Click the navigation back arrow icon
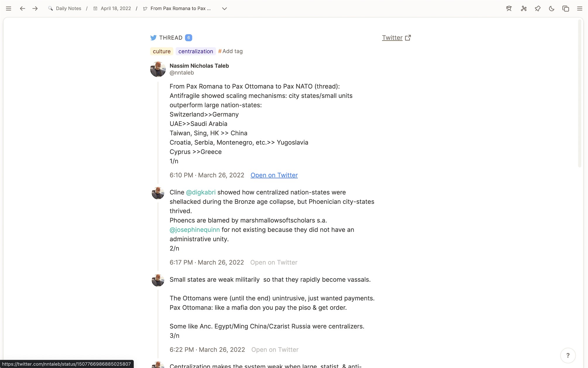The height and width of the screenshot is (368, 588). [23, 8]
